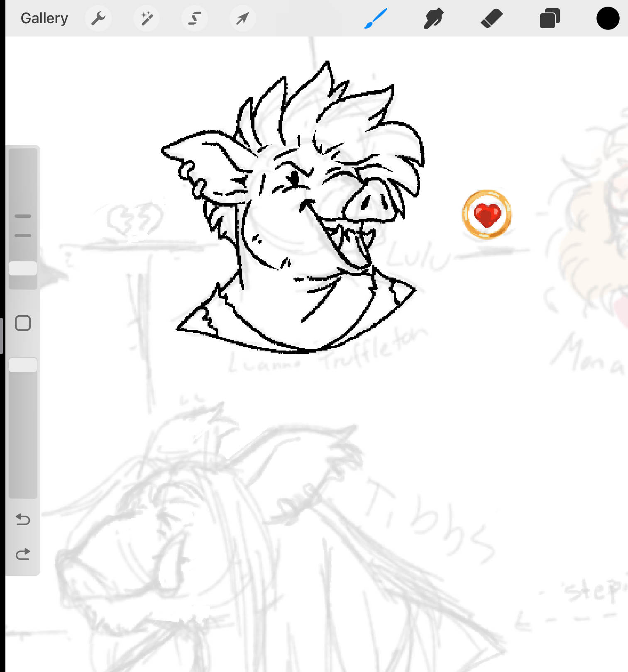Screen dimensions: 628x672
Task: Click the brush opacity slider handle
Action: 23,365
